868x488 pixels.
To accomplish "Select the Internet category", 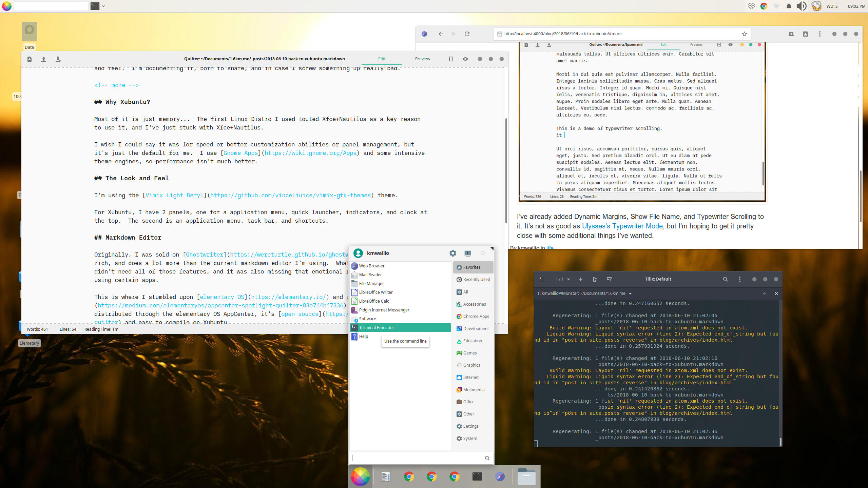I will click(473, 378).
